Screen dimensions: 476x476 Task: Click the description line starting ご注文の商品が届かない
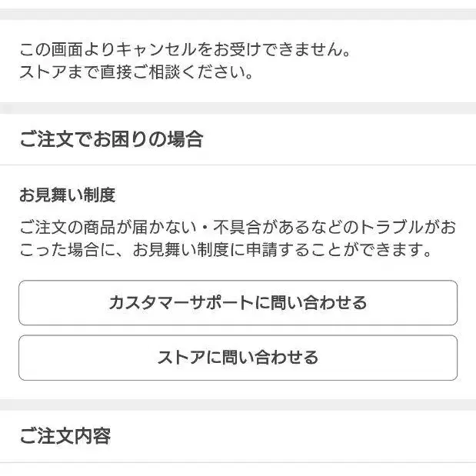point(238,227)
